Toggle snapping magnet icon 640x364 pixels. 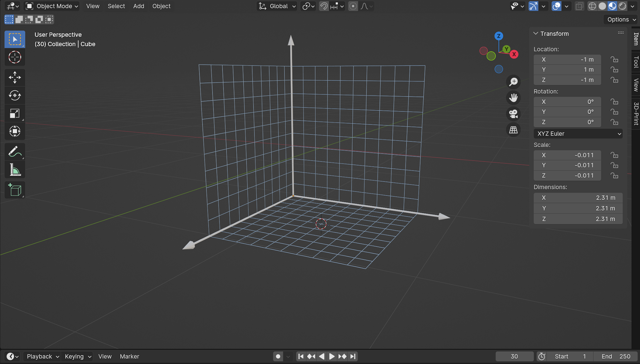coord(324,6)
